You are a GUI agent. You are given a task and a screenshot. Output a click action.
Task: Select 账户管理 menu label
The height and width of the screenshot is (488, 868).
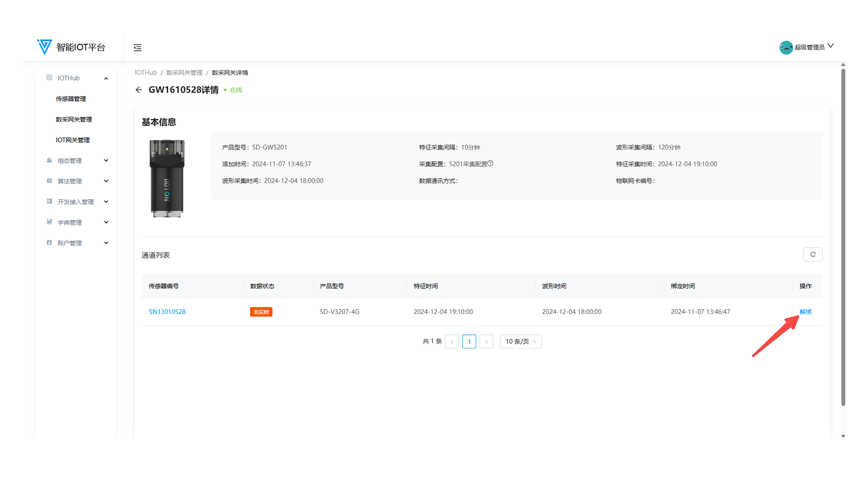tap(70, 243)
